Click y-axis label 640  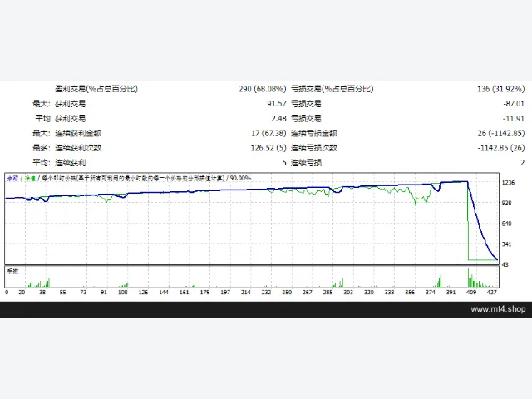coord(506,224)
